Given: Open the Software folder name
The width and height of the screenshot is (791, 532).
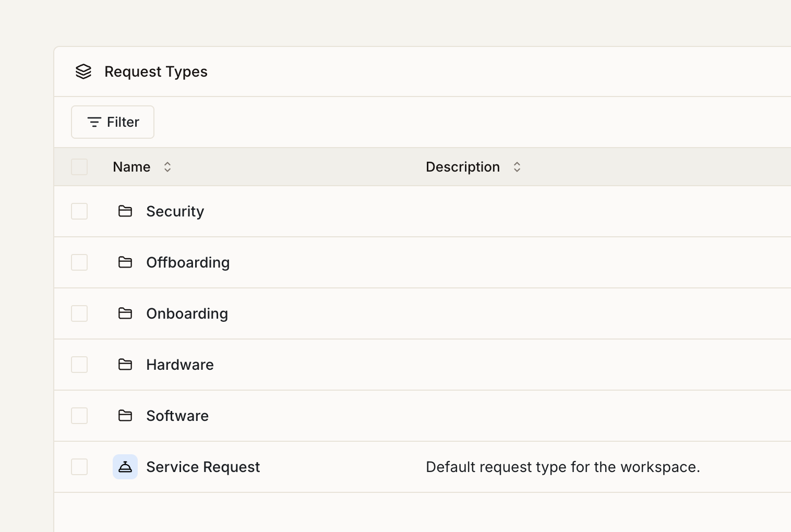Looking at the screenshot, I should [177, 416].
